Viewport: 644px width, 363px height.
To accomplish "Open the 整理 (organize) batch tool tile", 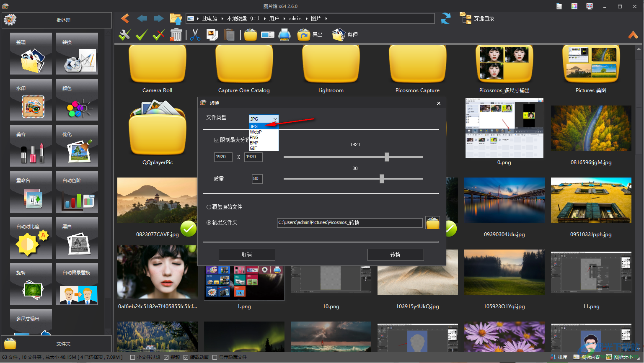I will pyautogui.click(x=31, y=54).
